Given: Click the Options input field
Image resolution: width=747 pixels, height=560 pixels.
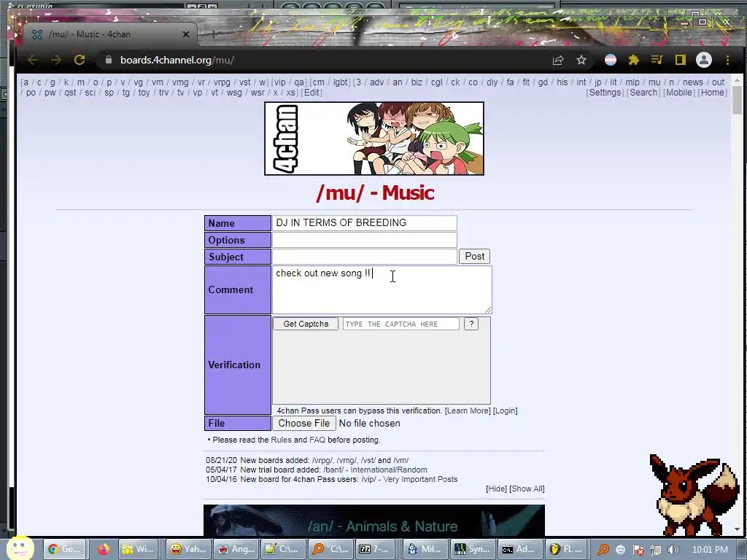Looking at the screenshot, I should tap(365, 239).
